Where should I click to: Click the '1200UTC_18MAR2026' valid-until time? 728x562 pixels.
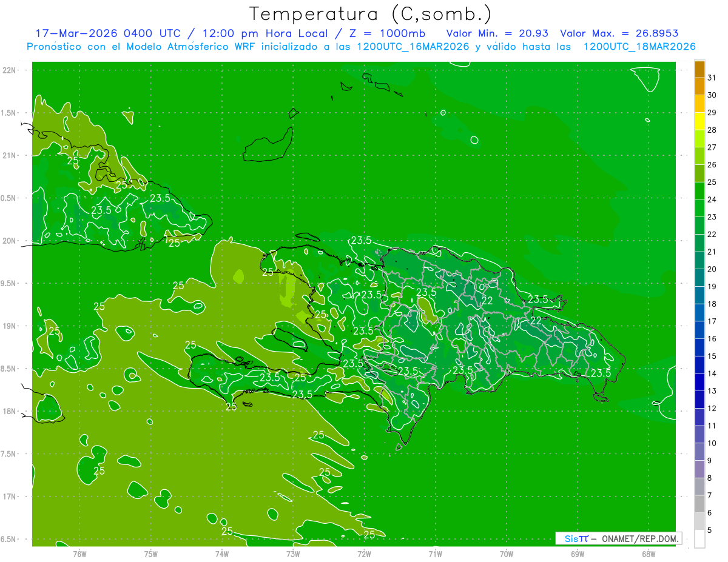(639, 47)
